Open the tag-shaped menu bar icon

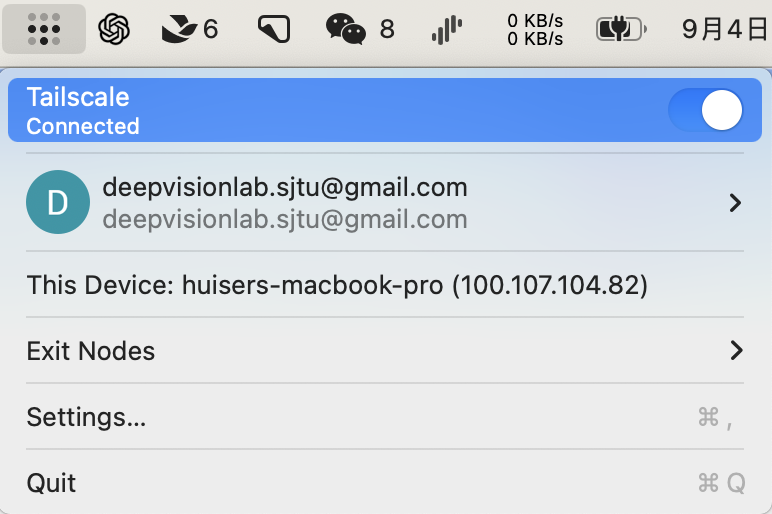pos(273,29)
